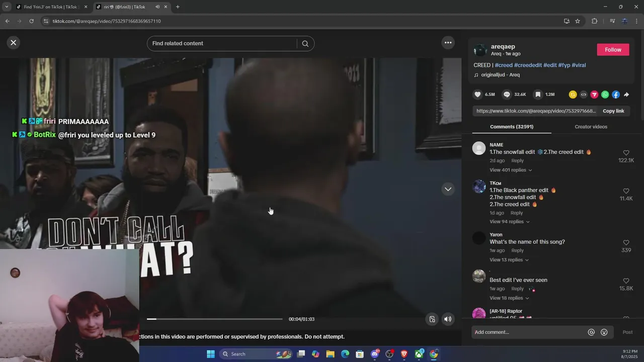
Task: Like the 'Best edit I've ever seen' comment
Action: click(626, 281)
